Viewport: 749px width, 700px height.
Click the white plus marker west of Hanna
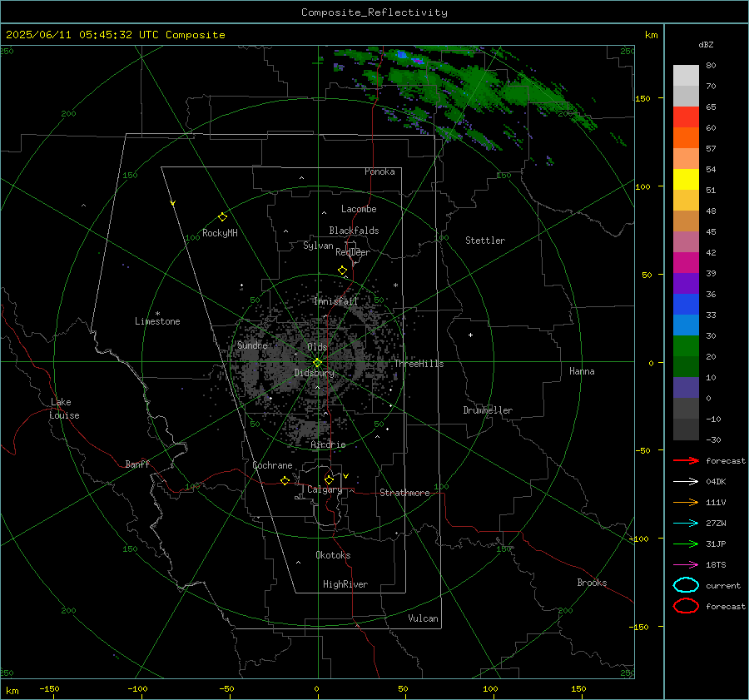pyautogui.click(x=470, y=335)
